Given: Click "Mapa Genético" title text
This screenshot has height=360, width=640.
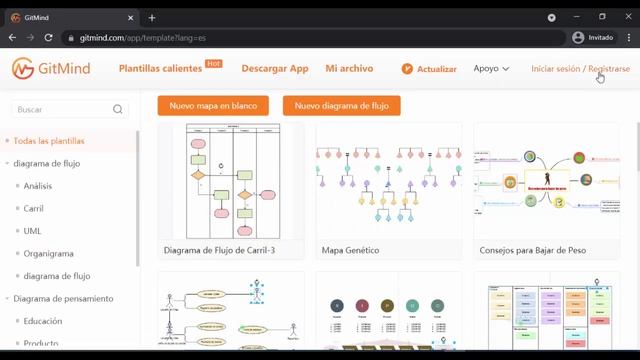Looking at the screenshot, I should tap(350, 250).
